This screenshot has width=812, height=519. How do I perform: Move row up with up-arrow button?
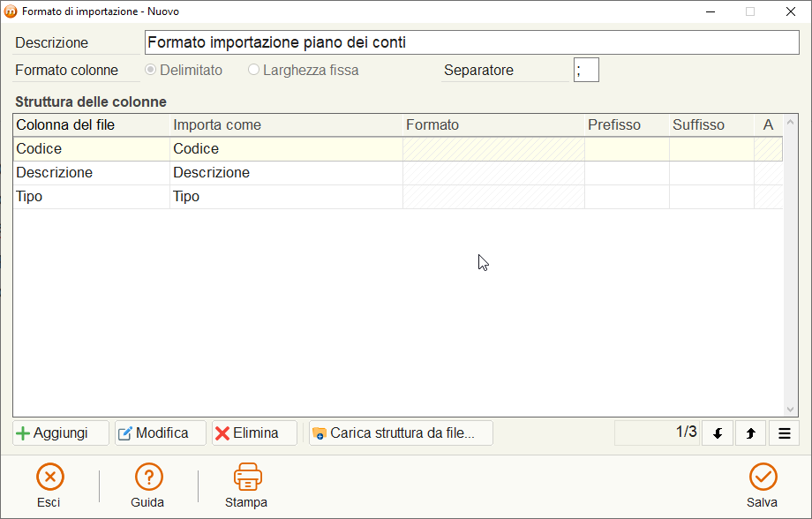coord(750,433)
